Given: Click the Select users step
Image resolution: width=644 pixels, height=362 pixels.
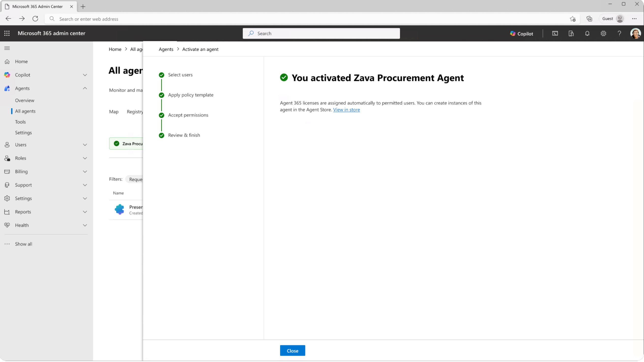Looking at the screenshot, I should (180, 75).
